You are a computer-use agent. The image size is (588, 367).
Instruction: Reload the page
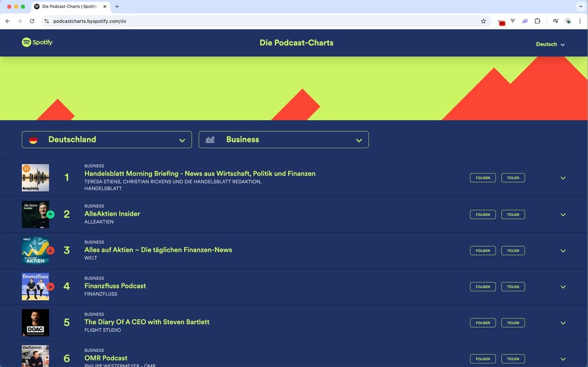pos(32,21)
